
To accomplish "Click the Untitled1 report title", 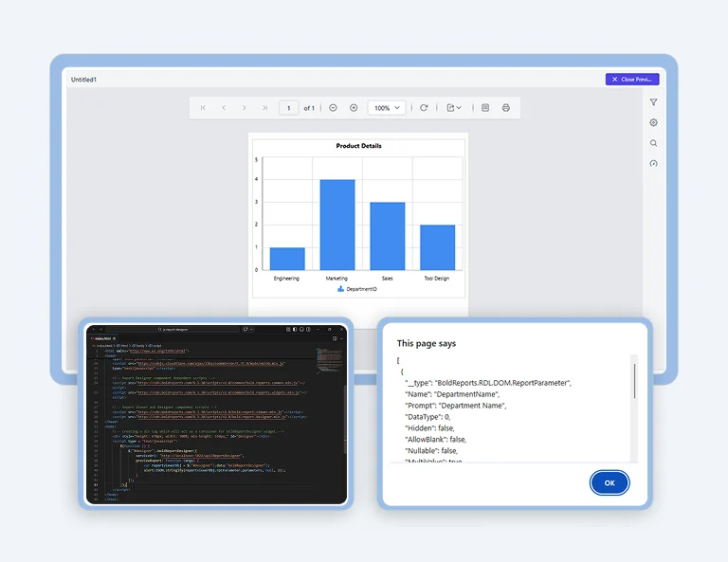I will pos(83,80).
